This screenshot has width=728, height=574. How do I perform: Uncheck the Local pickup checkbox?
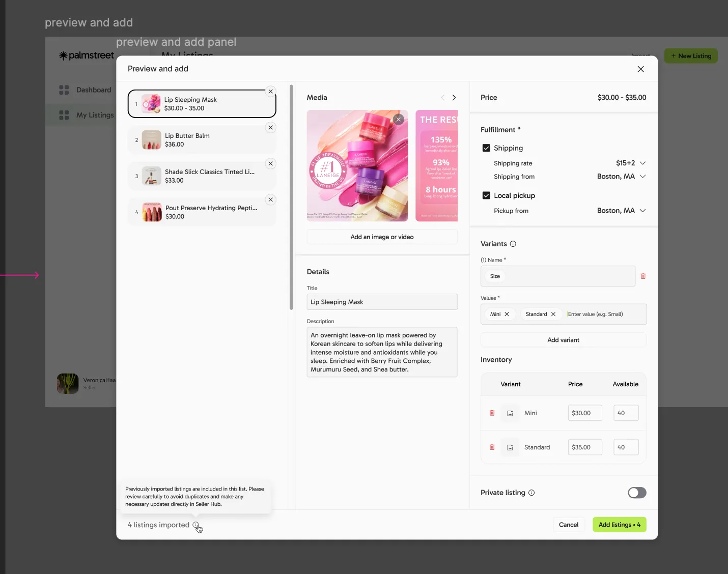click(x=486, y=195)
